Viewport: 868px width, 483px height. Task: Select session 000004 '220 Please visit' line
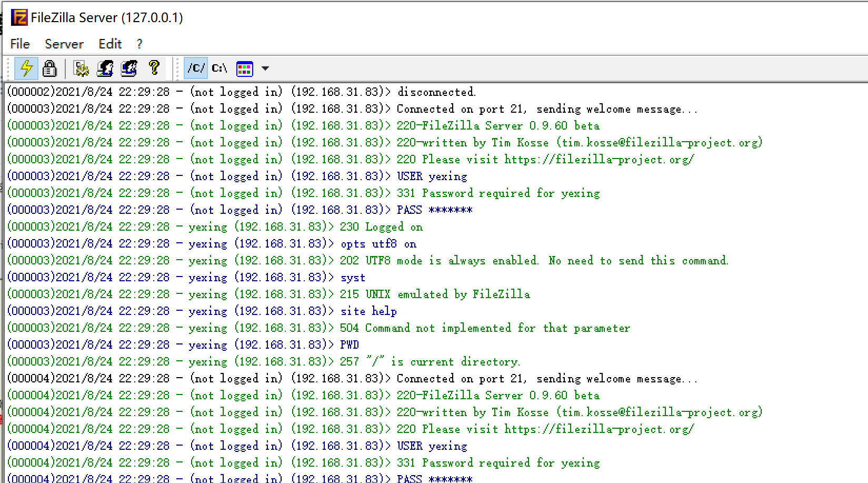click(x=351, y=429)
